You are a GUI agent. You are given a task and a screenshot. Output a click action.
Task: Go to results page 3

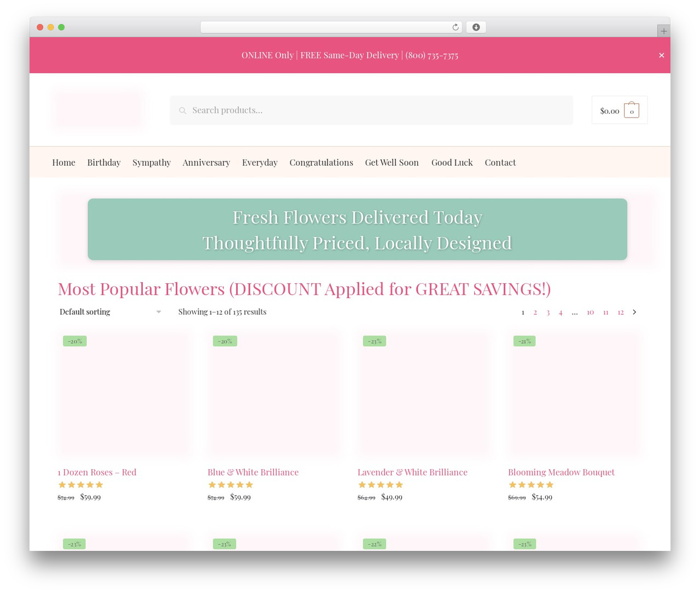click(548, 312)
